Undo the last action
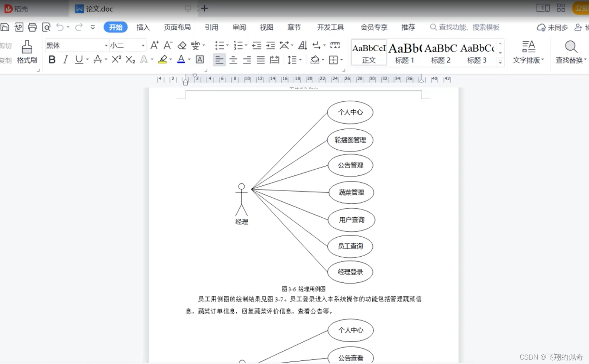Viewport: 589px width, 364px height. [x=60, y=27]
